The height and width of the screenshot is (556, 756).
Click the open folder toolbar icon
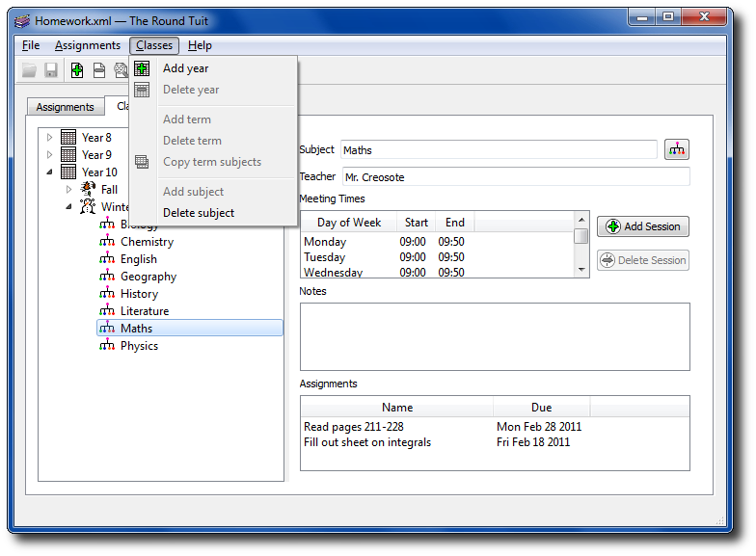pyautogui.click(x=30, y=70)
